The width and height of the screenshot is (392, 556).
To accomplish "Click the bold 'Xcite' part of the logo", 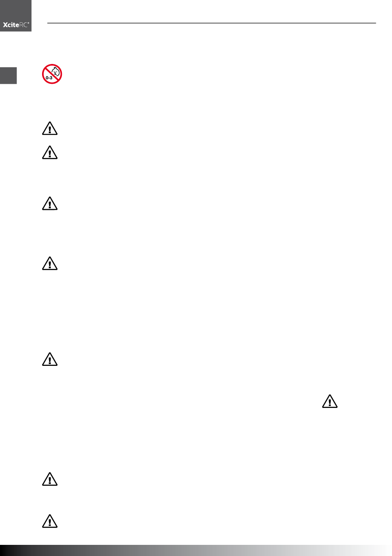I will click(x=11, y=25).
